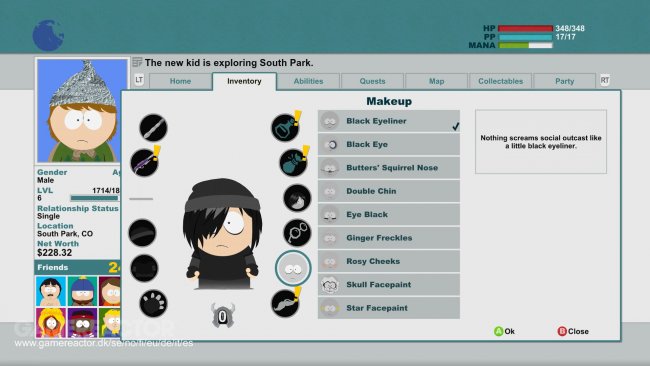Open the glasses eyewear slot
Viewport: 650px width, 366px height.
297,233
